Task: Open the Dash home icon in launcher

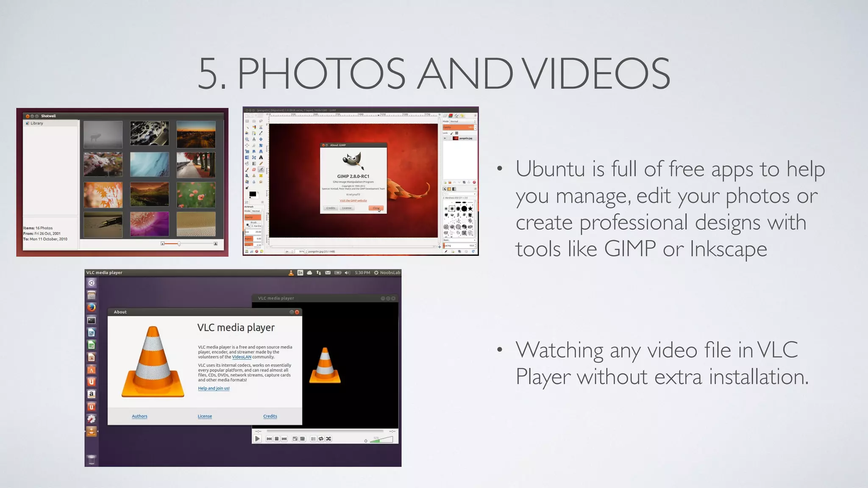Action: pyautogui.click(x=92, y=283)
